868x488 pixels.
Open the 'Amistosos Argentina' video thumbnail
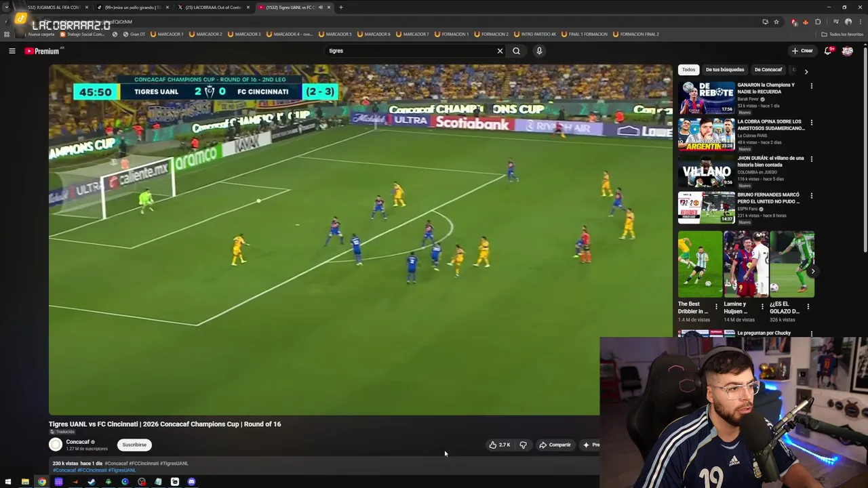[x=707, y=134]
